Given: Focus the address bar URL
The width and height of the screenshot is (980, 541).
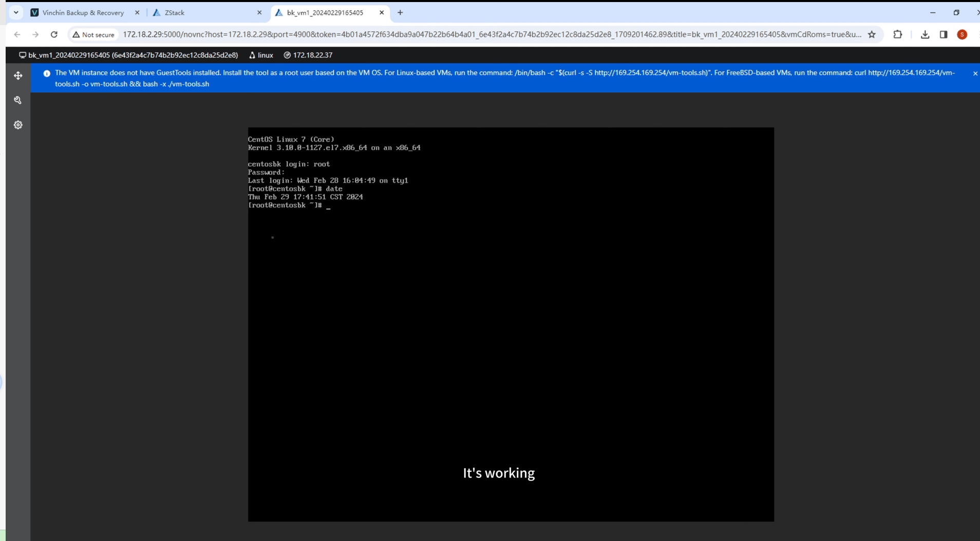Looking at the screenshot, I should pos(492,34).
